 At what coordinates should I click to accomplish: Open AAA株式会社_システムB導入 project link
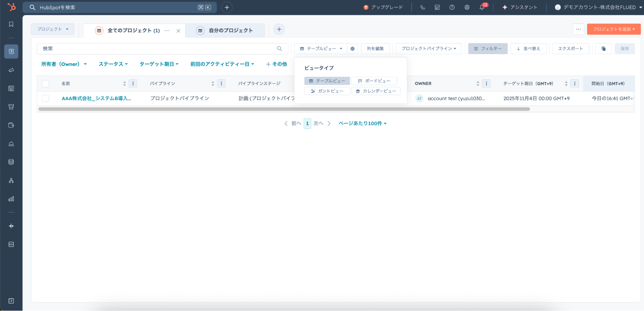click(96, 98)
